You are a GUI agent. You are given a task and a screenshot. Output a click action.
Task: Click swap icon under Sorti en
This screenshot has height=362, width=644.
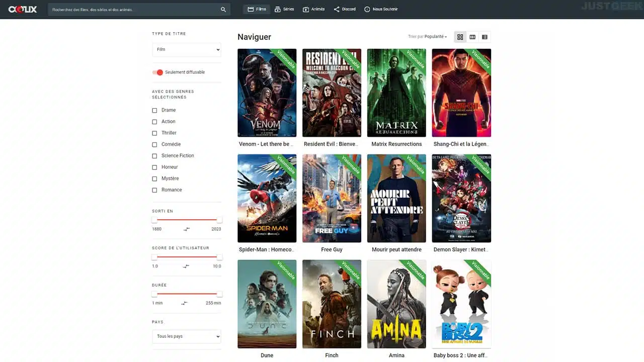[187, 229]
